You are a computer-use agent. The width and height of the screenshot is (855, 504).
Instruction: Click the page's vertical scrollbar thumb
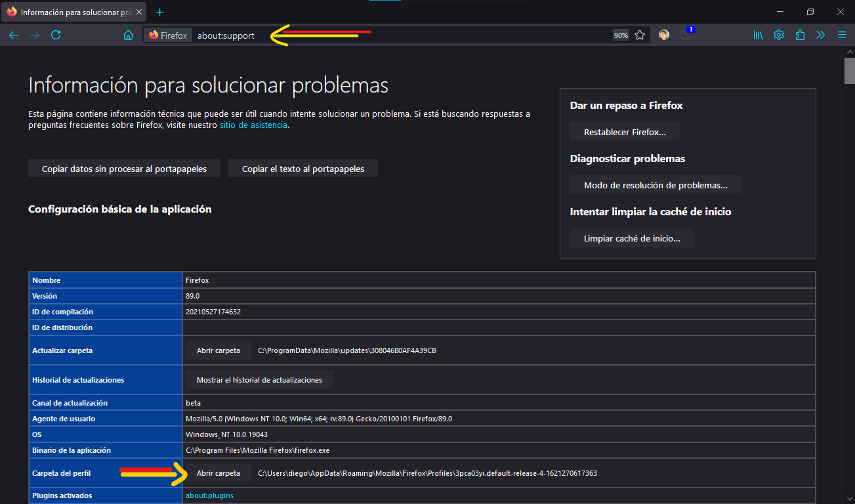(x=849, y=70)
